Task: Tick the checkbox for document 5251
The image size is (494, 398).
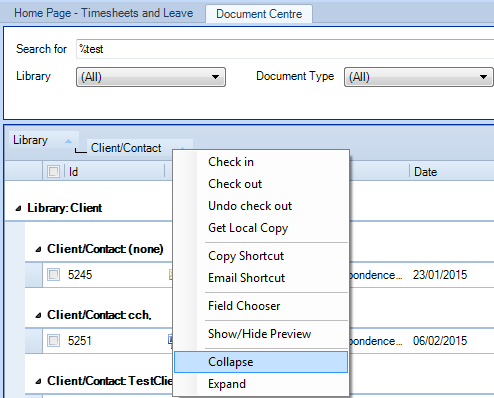Action: click(53, 341)
